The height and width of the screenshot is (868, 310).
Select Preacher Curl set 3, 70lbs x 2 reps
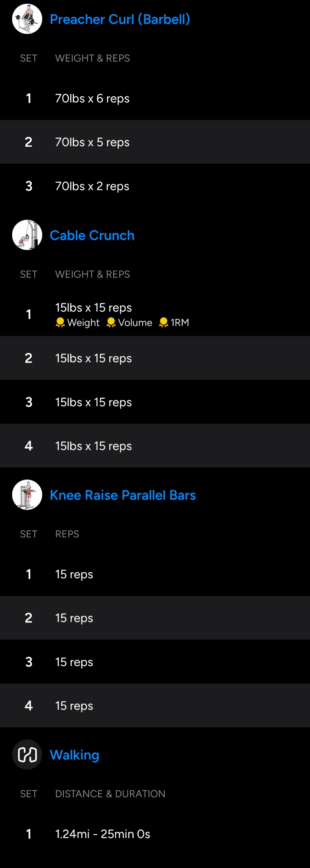pos(155,186)
